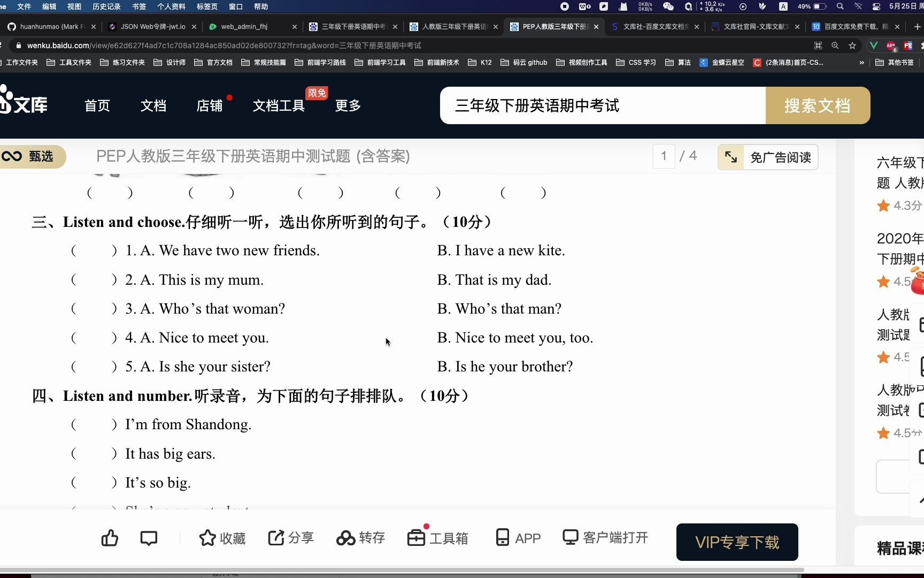Click the page number input box

tap(664, 156)
